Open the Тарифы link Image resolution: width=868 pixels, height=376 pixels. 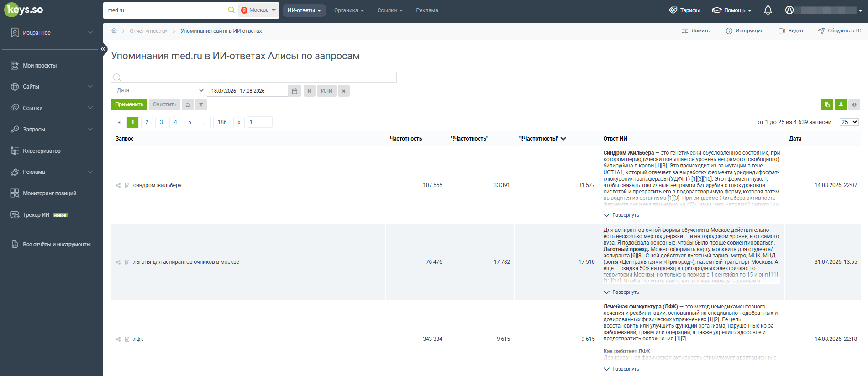(684, 10)
